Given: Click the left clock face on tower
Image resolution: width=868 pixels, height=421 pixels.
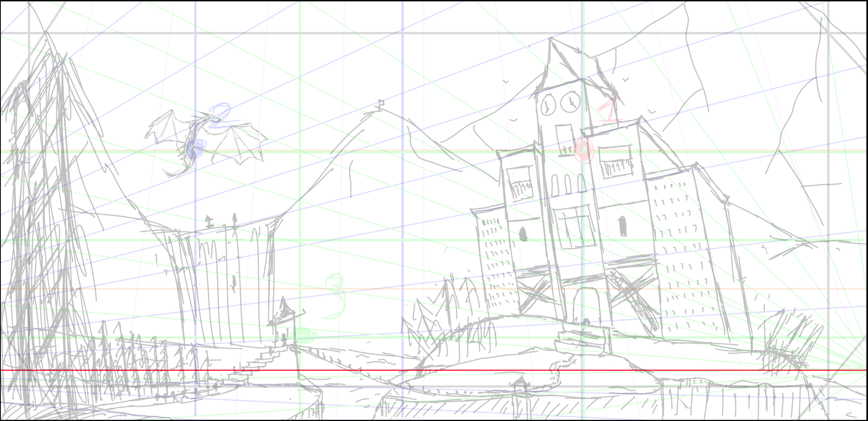Looking at the screenshot, I should point(548,105).
